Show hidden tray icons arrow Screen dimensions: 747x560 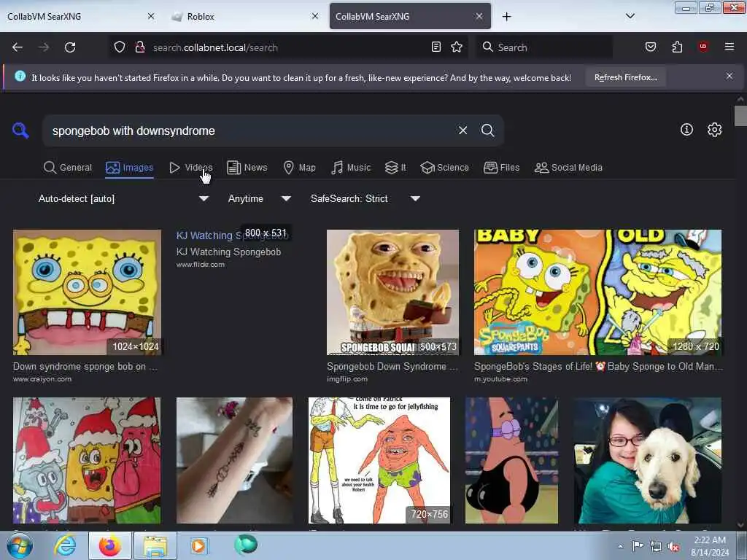(620, 547)
